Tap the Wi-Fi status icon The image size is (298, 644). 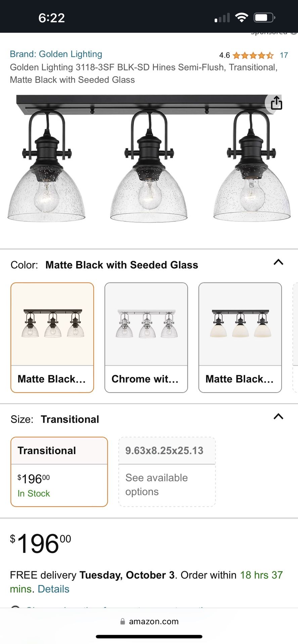241,17
